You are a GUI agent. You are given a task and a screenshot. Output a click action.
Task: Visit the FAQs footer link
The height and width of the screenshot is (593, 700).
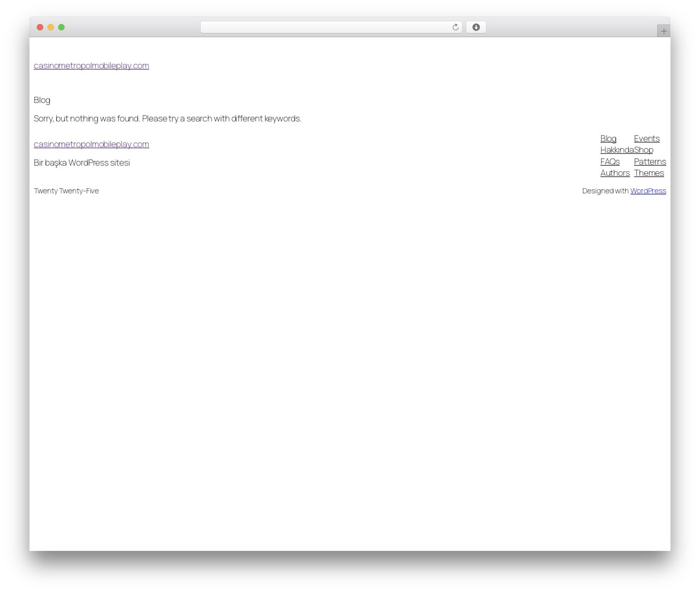point(610,161)
